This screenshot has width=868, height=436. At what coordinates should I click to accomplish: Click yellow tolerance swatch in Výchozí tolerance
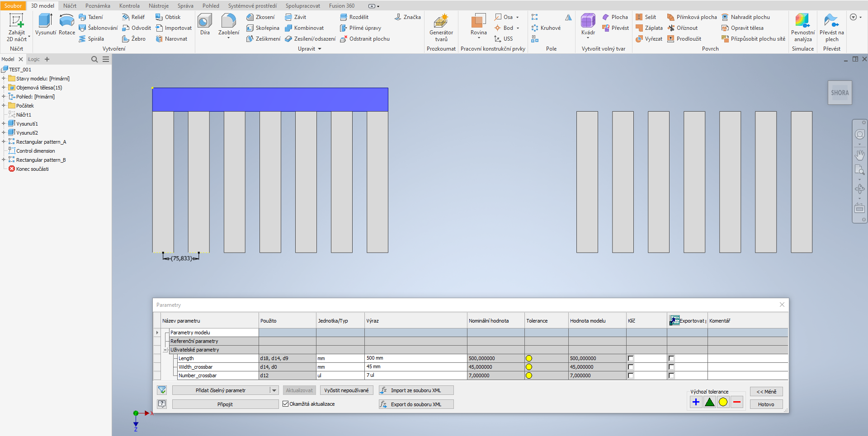[723, 402]
